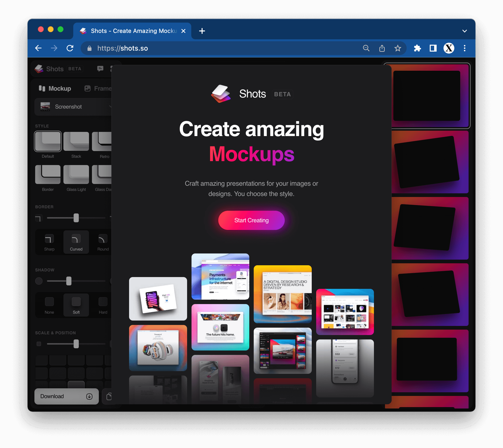This screenshot has width=503, height=448.
Task: Open the X profile avatar
Action: pyautogui.click(x=449, y=48)
